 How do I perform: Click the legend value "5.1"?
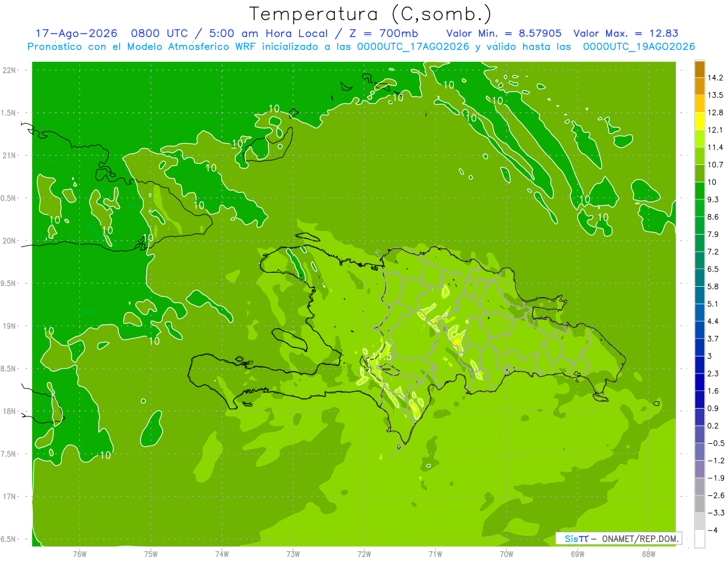(713, 304)
